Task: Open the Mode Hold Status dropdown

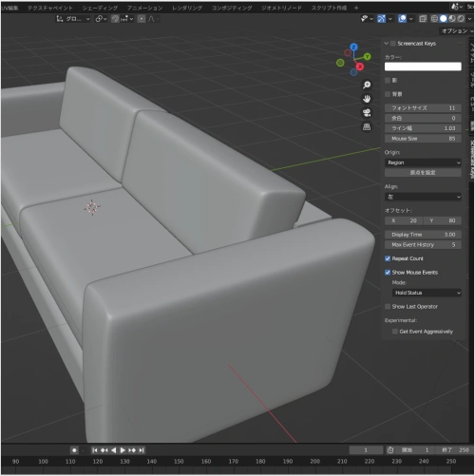Action: click(x=427, y=293)
